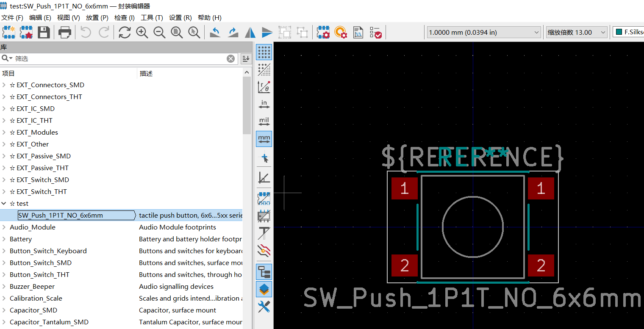Click the New Footprint icon
The height and width of the screenshot is (329, 644).
8,33
